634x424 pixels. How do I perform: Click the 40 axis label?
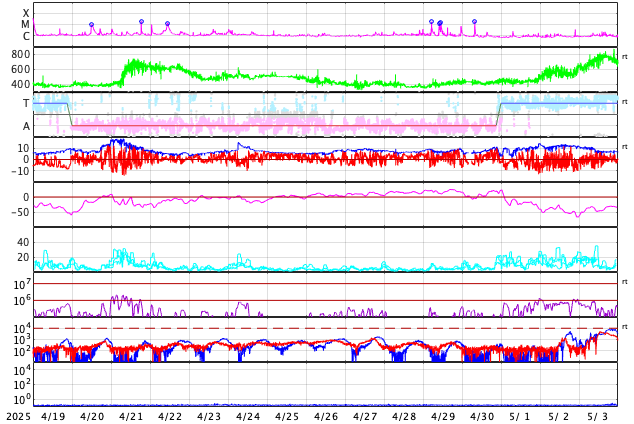click(x=23, y=242)
